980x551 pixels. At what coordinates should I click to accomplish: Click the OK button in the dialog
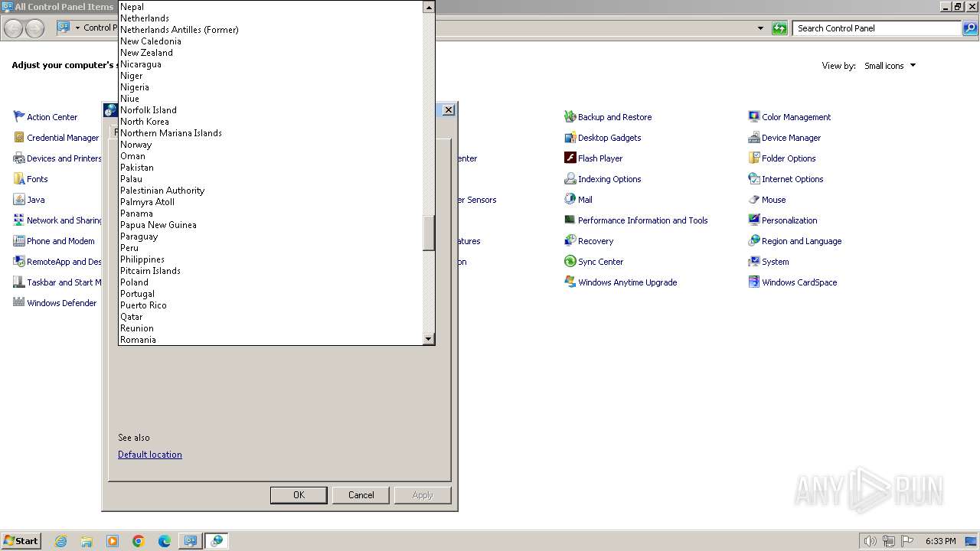[299, 495]
